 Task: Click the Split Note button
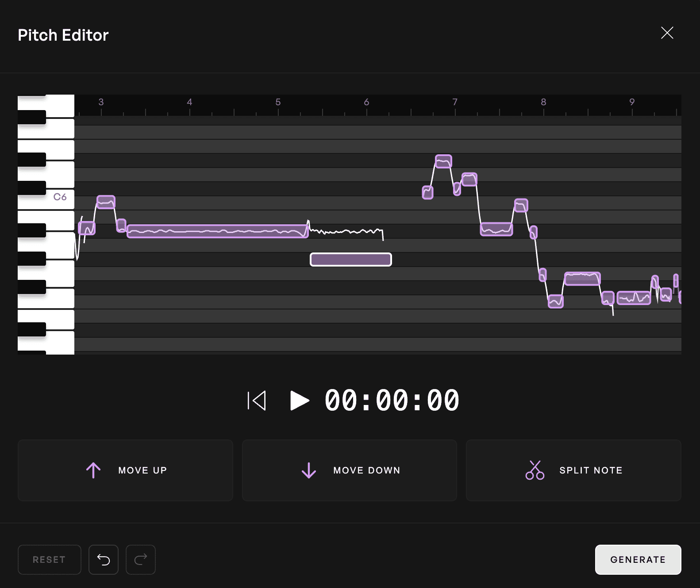[573, 470]
